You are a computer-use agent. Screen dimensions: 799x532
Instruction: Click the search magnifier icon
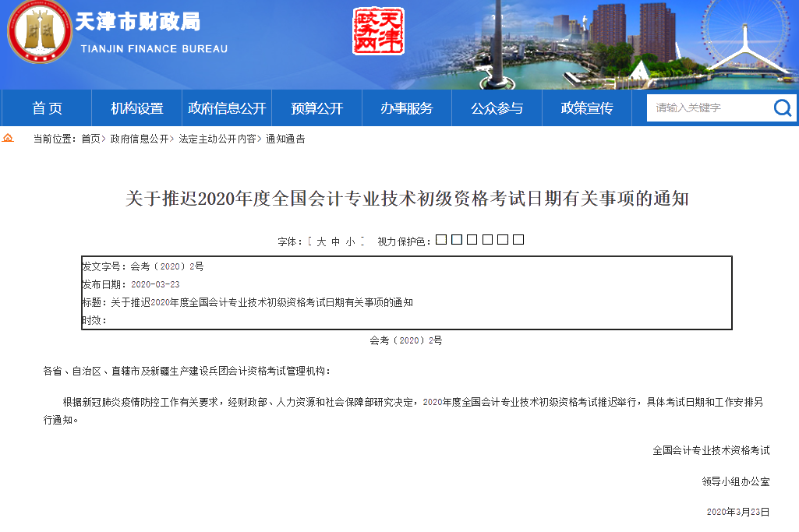click(x=782, y=108)
